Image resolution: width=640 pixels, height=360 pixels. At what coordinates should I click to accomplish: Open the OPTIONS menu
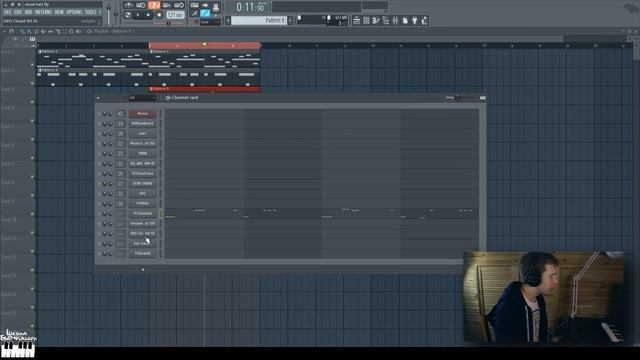pyautogui.click(x=74, y=13)
